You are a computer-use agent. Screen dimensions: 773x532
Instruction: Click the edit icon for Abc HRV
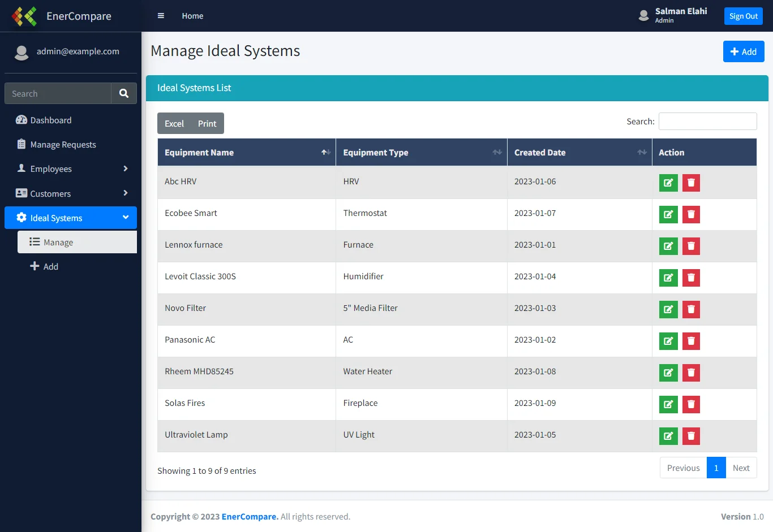(x=668, y=183)
